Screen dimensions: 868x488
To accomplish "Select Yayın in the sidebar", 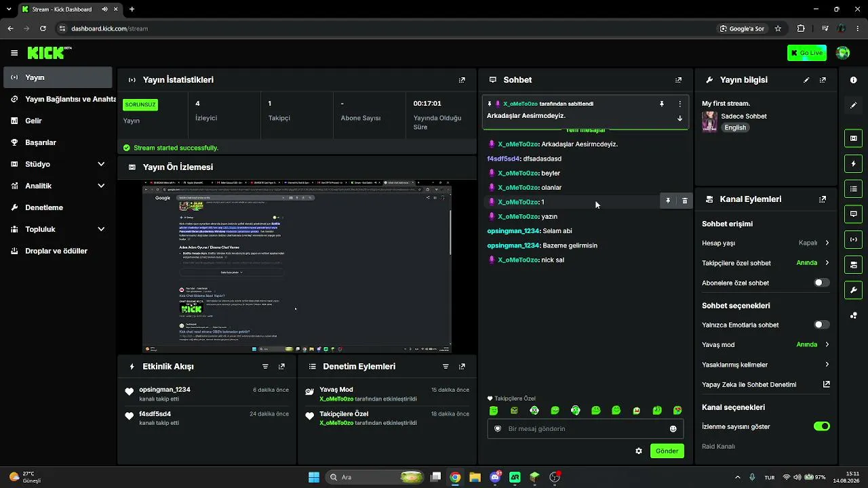I will coord(58,77).
